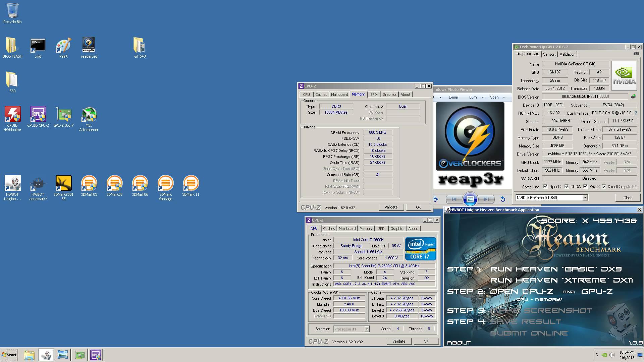Click Close button in GPU-Z
The image size is (644, 362).
pos(628,198)
